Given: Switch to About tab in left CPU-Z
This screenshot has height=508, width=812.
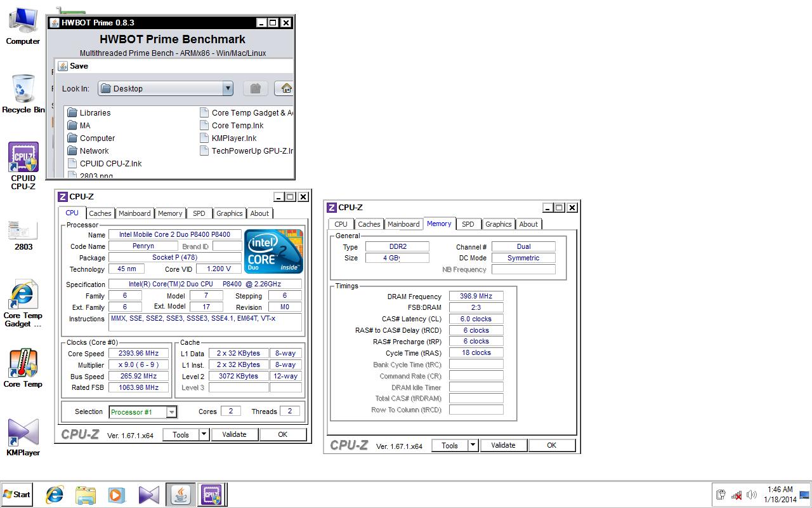Looking at the screenshot, I should pyautogui.click(x=259, y=213).
